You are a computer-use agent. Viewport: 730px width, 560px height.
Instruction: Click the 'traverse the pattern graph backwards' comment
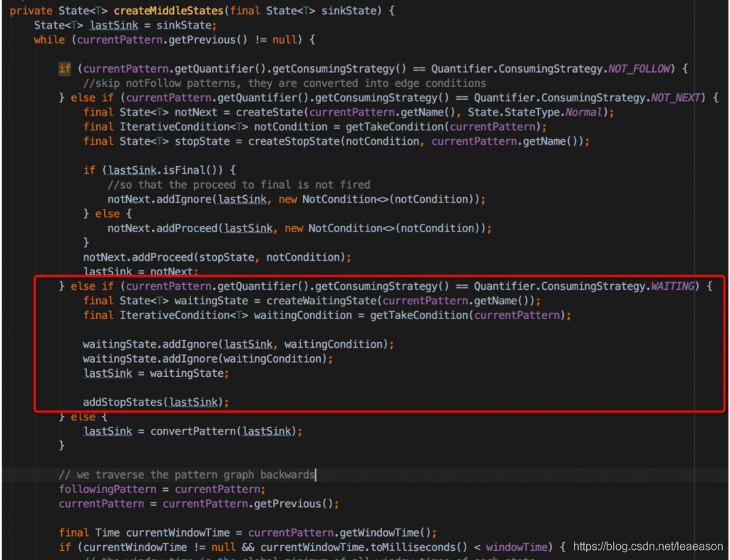point(187,475)
